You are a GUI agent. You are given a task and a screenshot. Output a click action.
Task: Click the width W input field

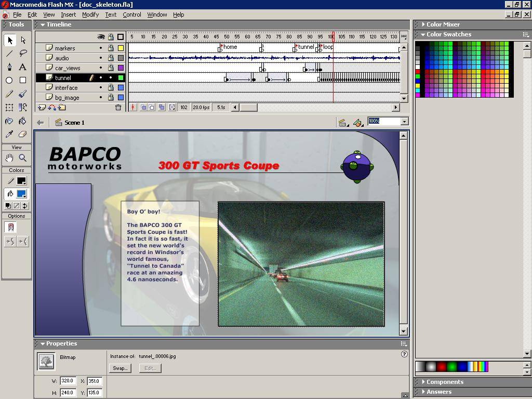point(68,381)
